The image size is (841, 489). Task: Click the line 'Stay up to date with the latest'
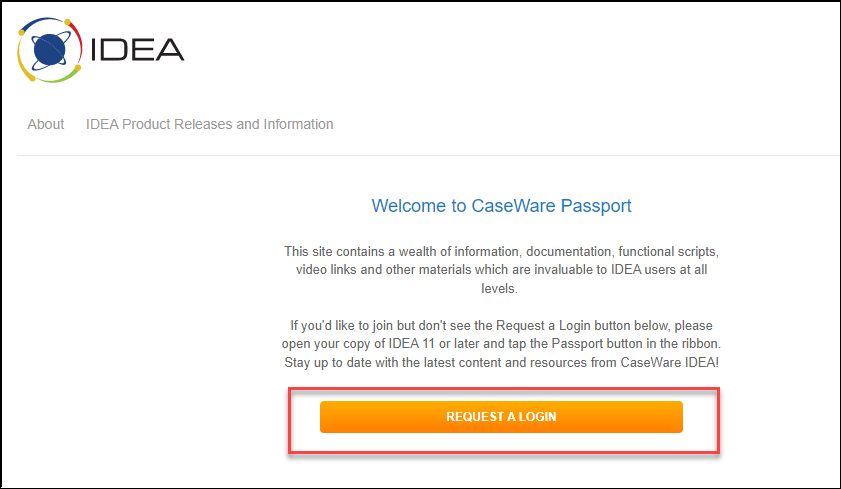point(501,362)
